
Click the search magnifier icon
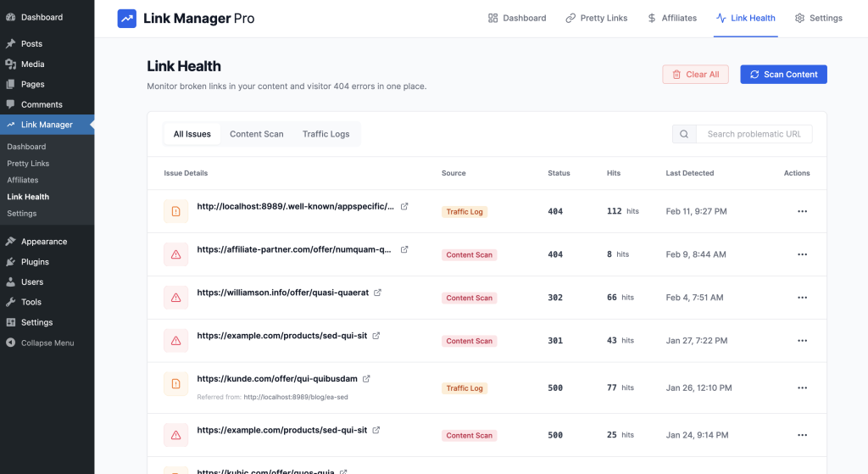(x=684, y=134)
